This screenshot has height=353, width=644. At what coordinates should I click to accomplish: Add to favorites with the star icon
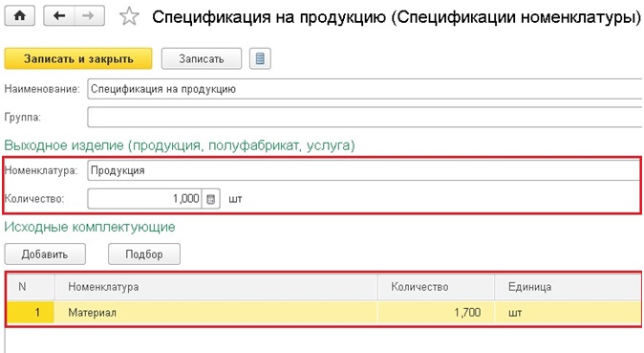[x=129, y=16]
